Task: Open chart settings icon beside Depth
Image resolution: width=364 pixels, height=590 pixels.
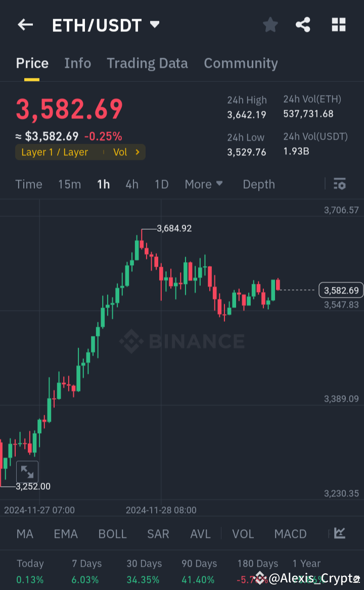Action: pyautogui.click(x=339, y=184)
